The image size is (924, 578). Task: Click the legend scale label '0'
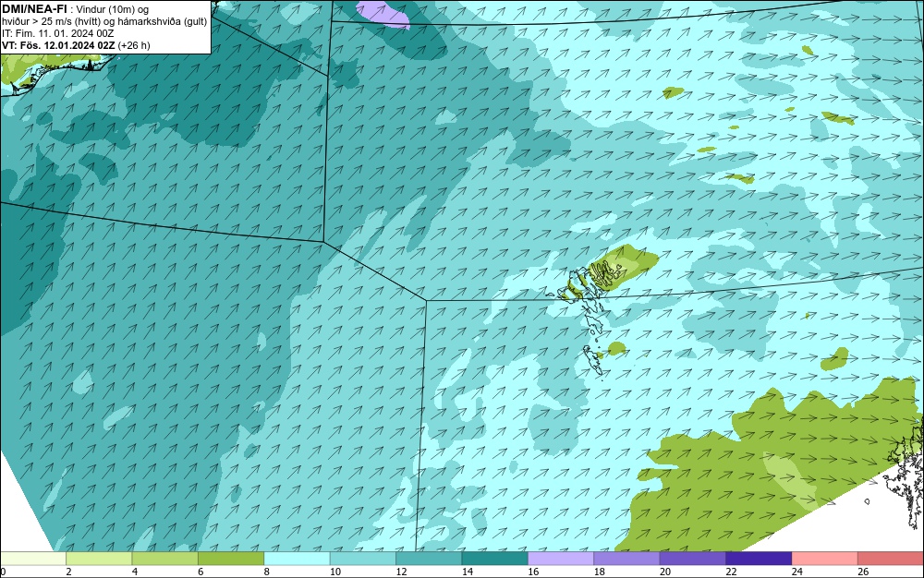click(3, 572)
